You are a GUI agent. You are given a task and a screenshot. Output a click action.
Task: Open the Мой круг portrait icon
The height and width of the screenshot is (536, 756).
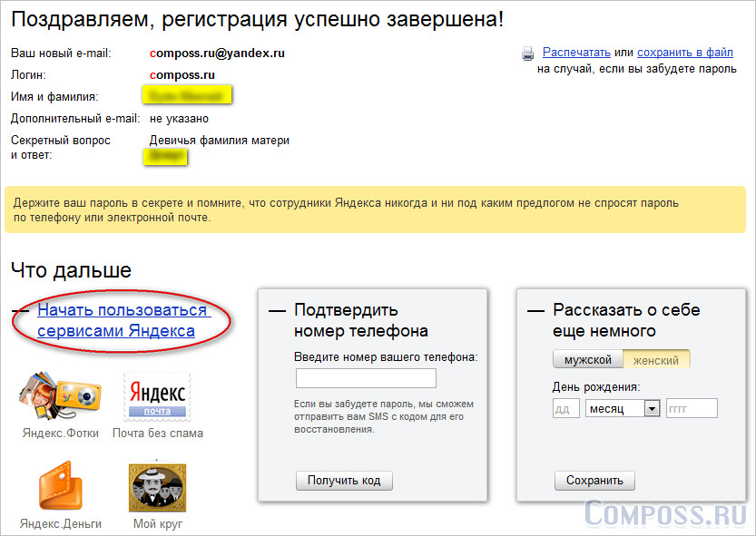158,486
